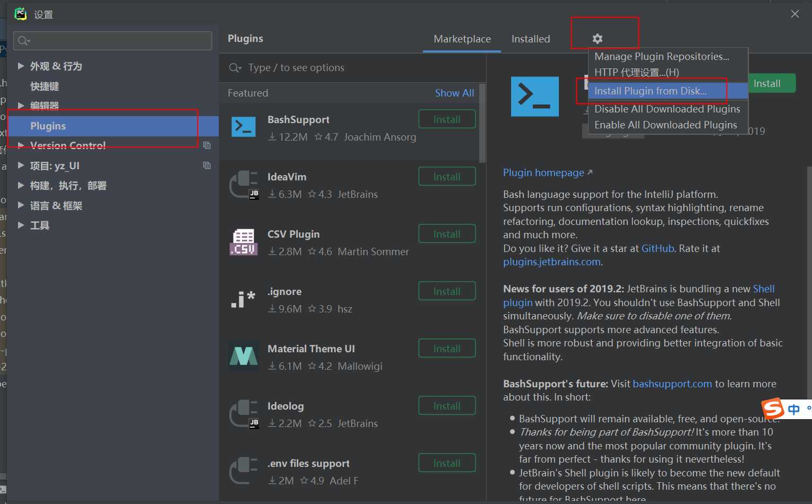Image resolution: width=812 pixels, height=504 pixels.
Task: Open the plugins gear settings icon
Action: pos(598,39)
